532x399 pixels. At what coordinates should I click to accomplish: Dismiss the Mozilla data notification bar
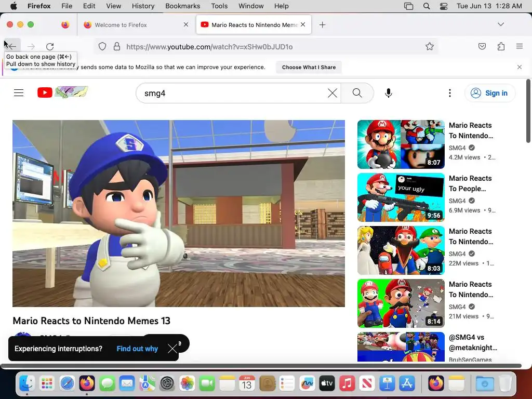pyautogui.click(x=520, y=67)
